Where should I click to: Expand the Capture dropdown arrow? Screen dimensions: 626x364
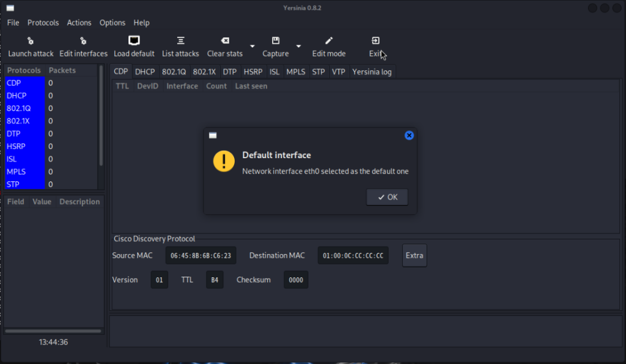point(298,46)
